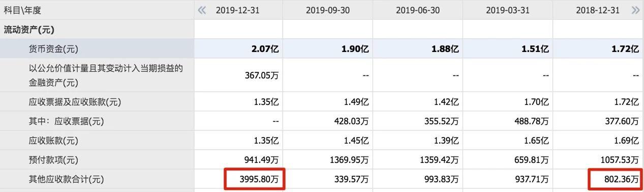This screenshot has height=192, width=644.
Task: Select the 应收账款(元) row label
Action: click(54, 141)
